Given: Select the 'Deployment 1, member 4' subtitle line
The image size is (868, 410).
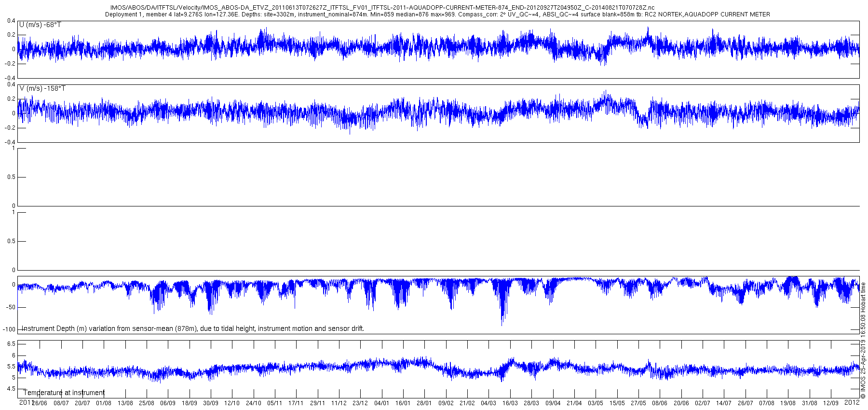Looking at the screenshot, I should click(437, 14).
